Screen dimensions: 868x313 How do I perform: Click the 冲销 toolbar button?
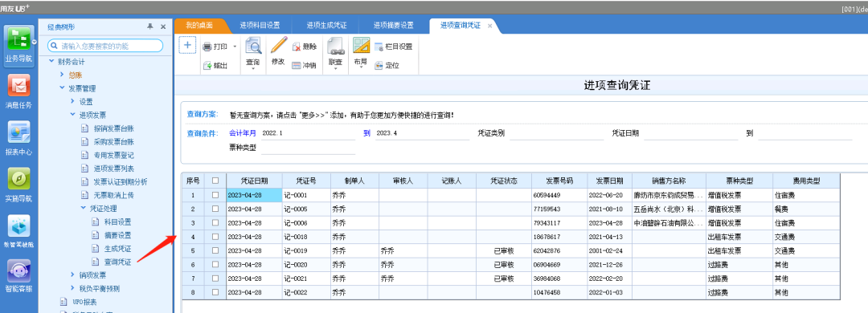click(305, 65)
